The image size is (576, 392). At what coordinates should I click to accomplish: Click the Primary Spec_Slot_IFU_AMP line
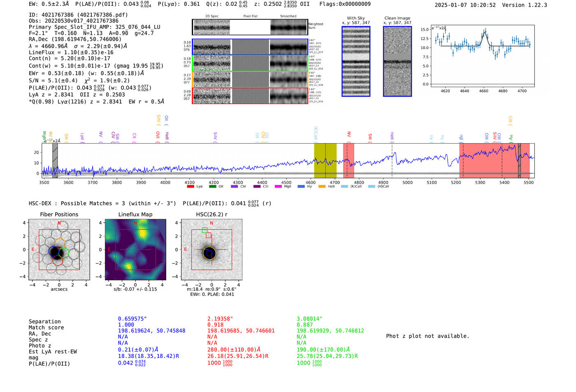[x=95, y=27]
